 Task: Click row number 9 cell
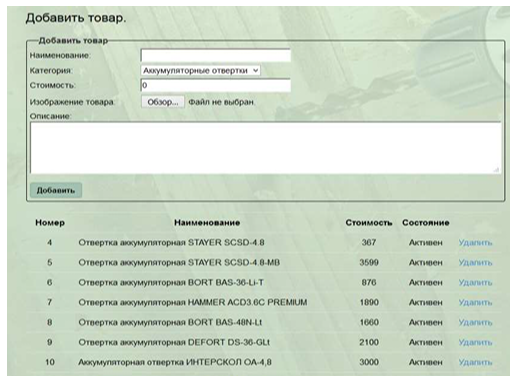[50, 342]
